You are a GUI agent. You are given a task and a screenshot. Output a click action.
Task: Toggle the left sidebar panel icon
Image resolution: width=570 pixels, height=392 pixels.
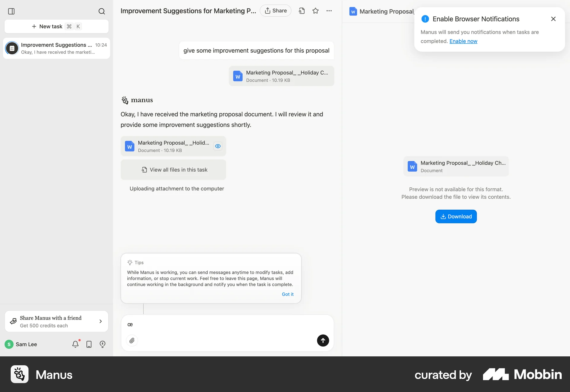[x=11, y=11]
